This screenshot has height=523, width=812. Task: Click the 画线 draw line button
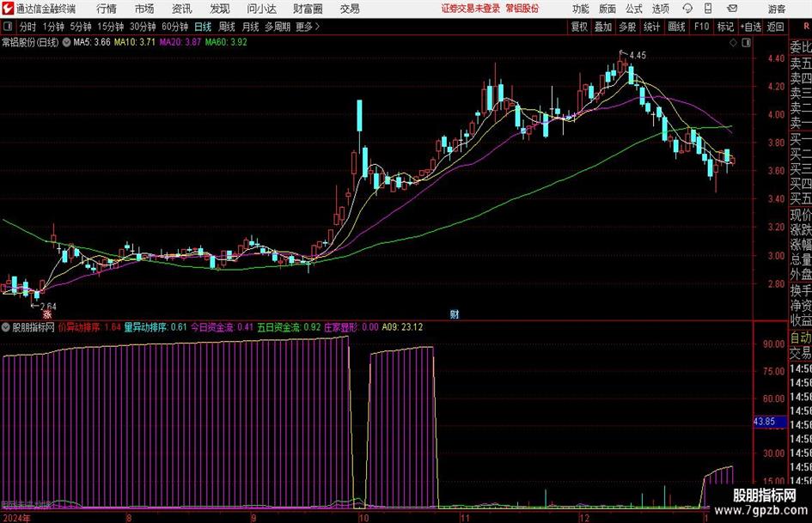coord(676,27)
